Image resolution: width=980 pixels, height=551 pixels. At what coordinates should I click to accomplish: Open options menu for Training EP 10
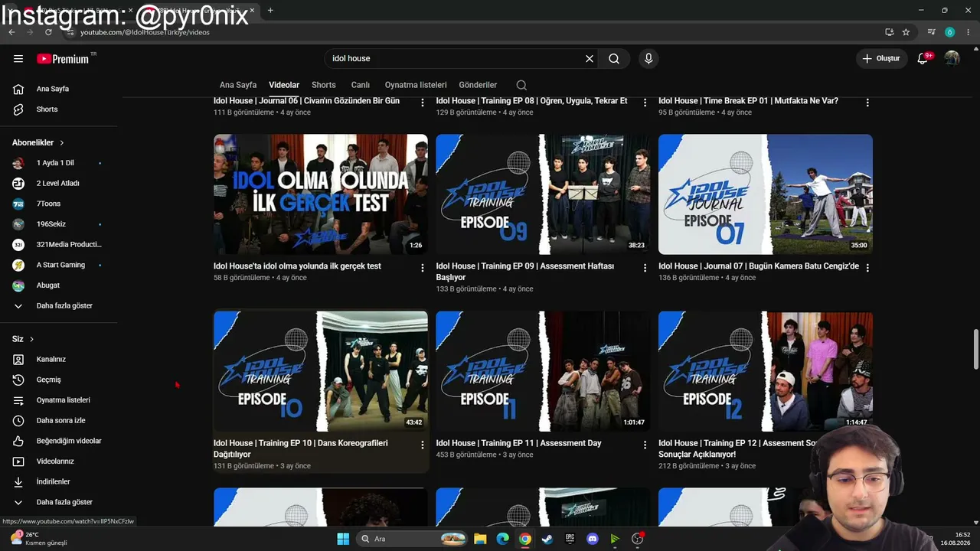click(x=423, y=445)
